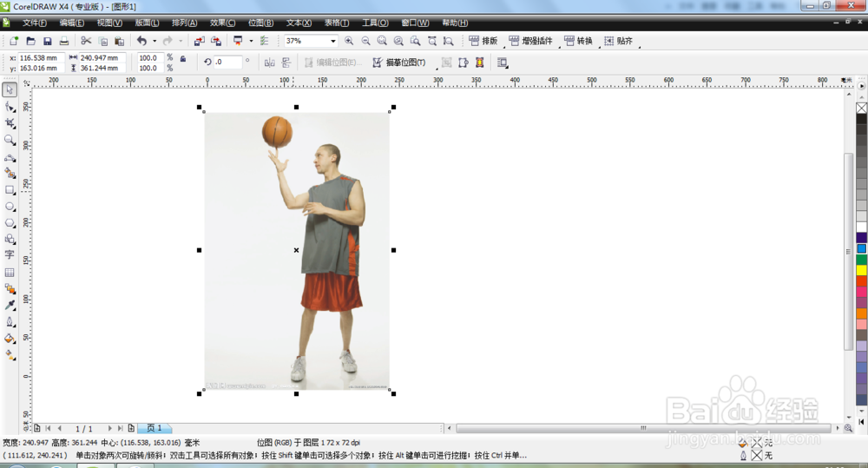This screenshot has height=468, width=868.
Task: Go to the next page arrow
Action: pyautogui.click(x=109, y=428)
